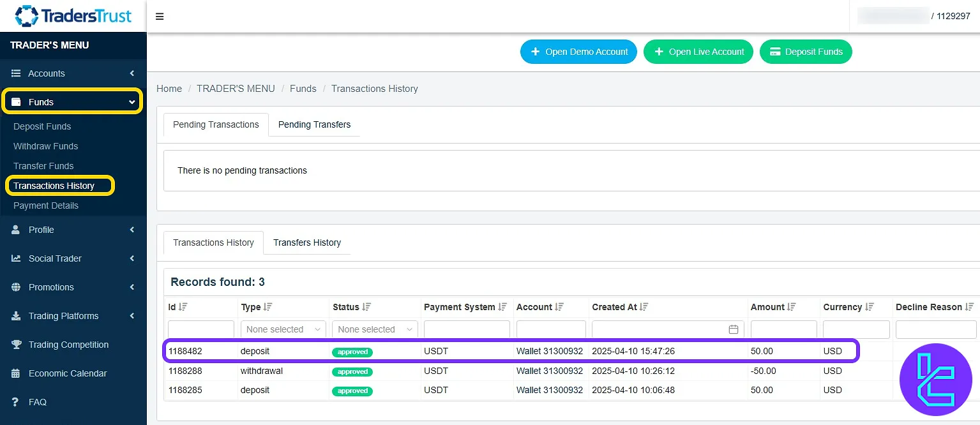Click the Account filter input
The image size is (980, 425).
click(551, 329)
